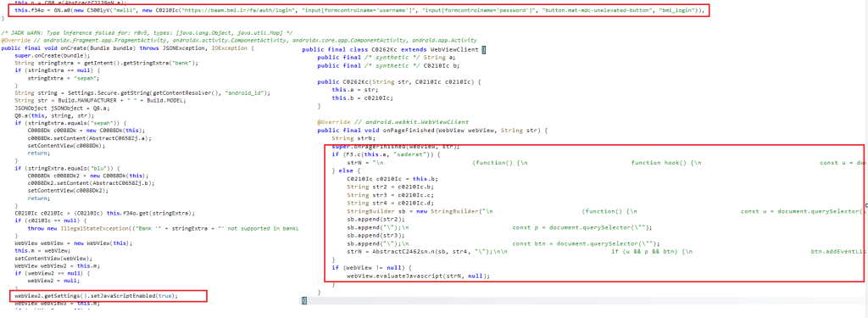Click the C0262Kc(String str, C0210Ic c0210Ic) constructor
This screenshot has width=868, height=318.
click(x=399, y=81)
